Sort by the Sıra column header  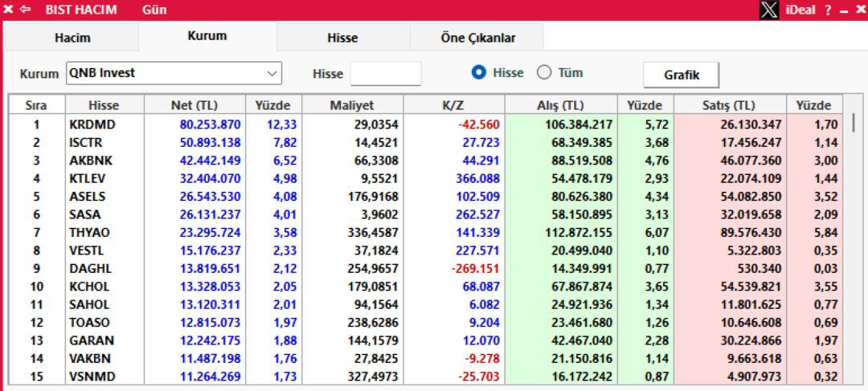point(36,105)
